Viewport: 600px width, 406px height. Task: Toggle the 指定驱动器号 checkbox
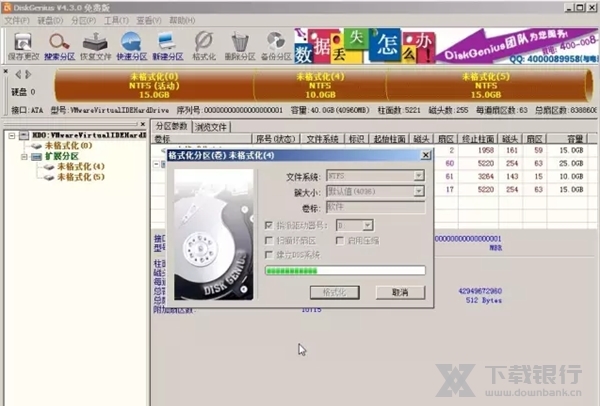[269, 225]
